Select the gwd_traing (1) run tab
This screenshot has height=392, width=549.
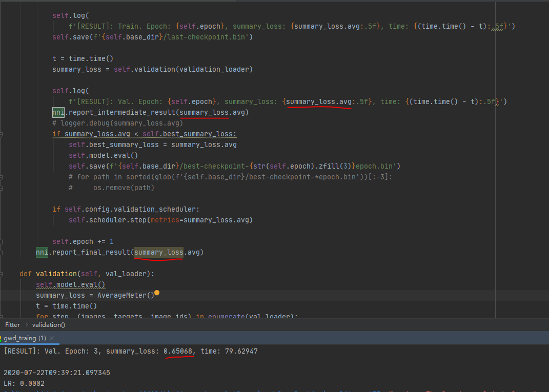coord(25,338)
